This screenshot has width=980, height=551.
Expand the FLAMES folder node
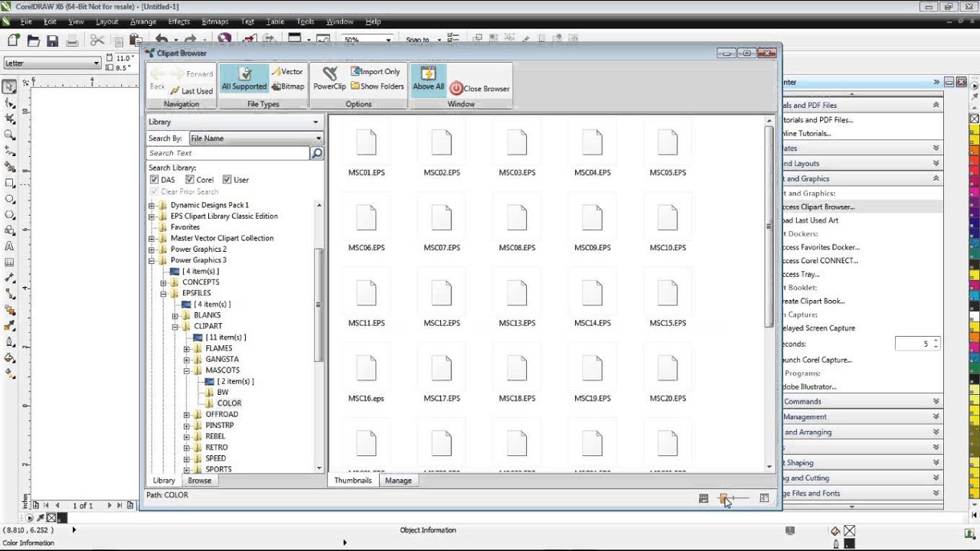pos(187,349)
